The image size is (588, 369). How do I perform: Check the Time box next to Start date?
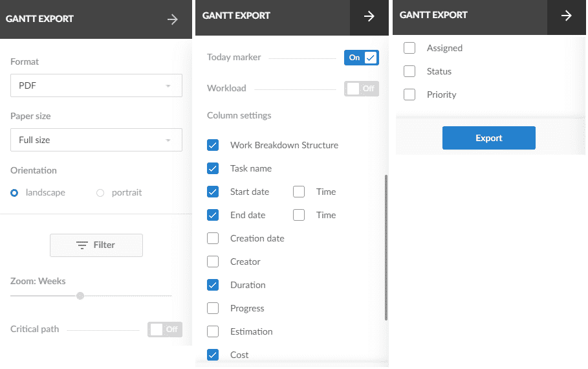click(x=299, y=192)
